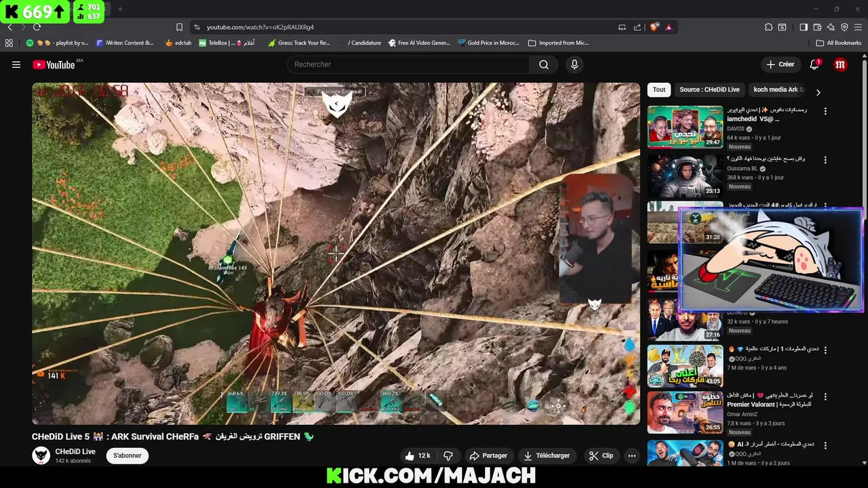The image size is (868, 488).
Task: Start voice search with the microphone
Action: [574, 64]
